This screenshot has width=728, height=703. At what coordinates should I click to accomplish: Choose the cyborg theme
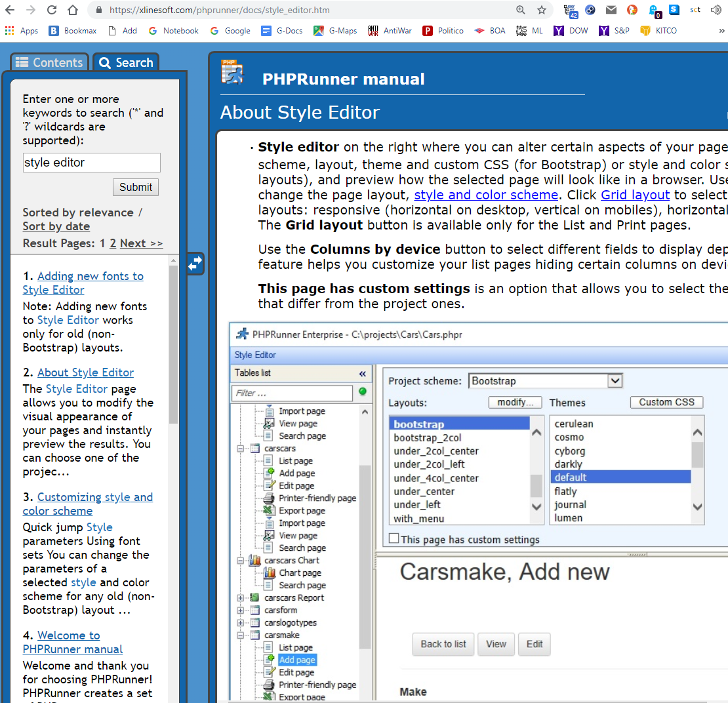[570, 451]
